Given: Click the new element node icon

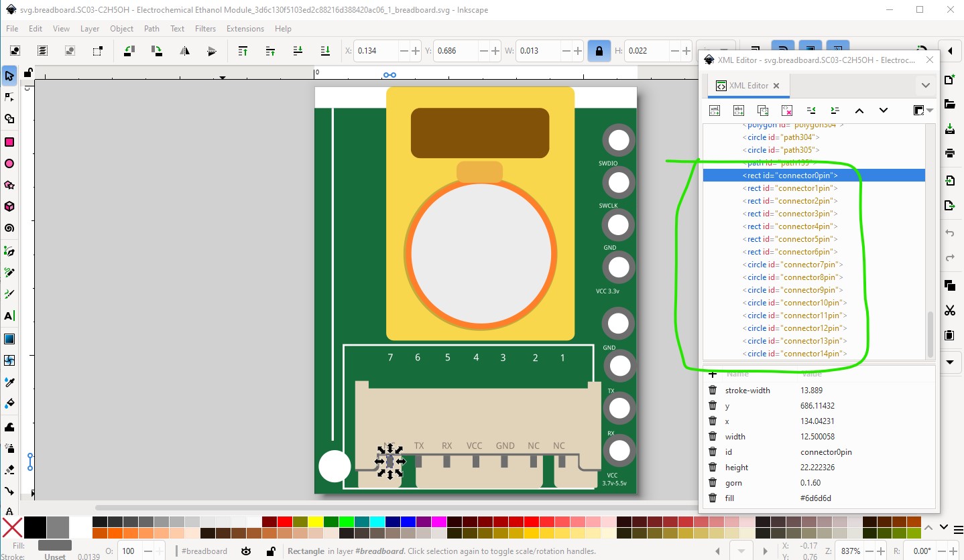Looking at the screenshot, I should (715, 111).
